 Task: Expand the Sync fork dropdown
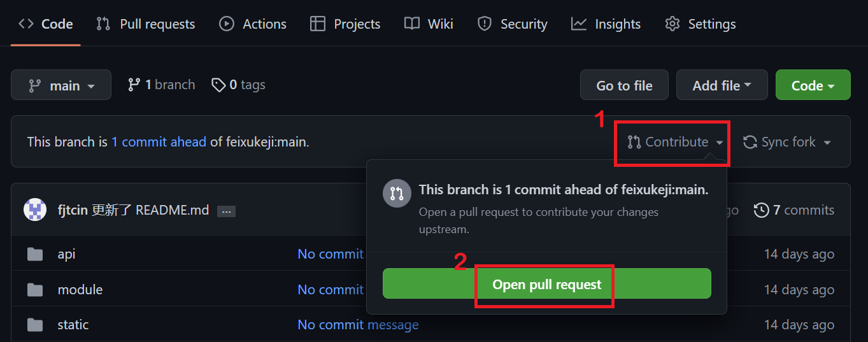[787, 142]
